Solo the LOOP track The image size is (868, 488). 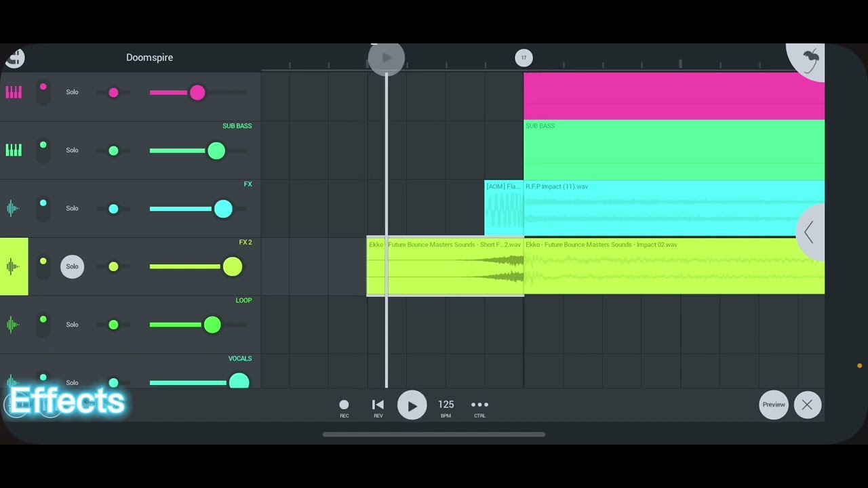72,325
